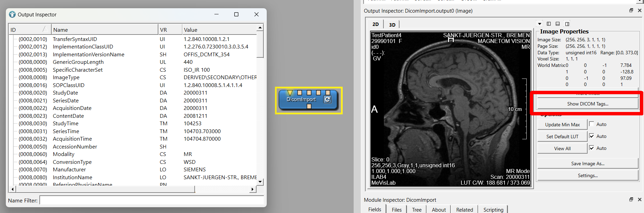Undock the Output Inspector panel

point(631,11)
